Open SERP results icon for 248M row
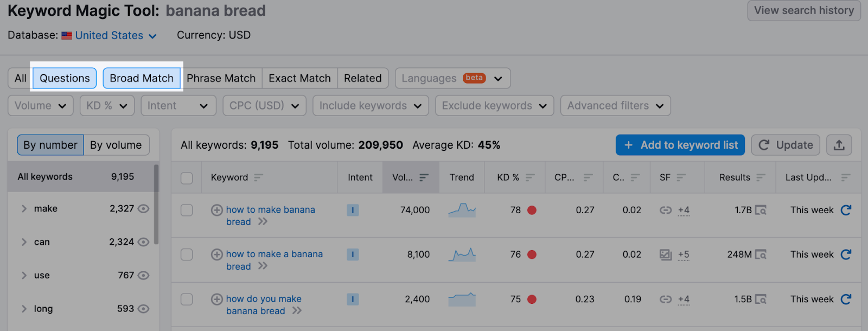The image size is (868, 331). [761, 254]
